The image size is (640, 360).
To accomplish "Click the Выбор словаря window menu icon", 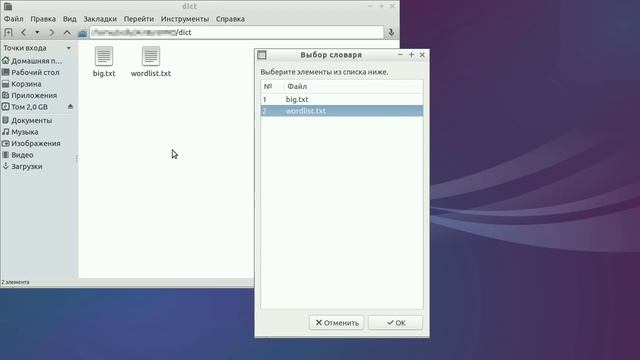I will coord(262,55).
